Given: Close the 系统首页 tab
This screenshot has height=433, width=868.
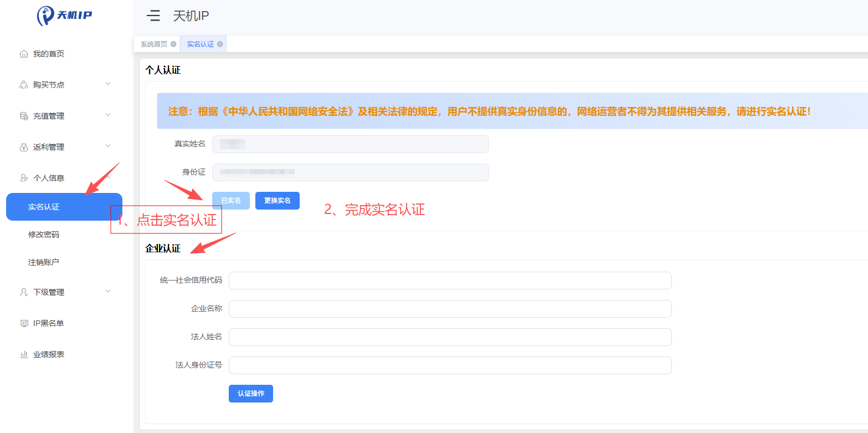Looking at the screenshot, I should tap(173, 44).
